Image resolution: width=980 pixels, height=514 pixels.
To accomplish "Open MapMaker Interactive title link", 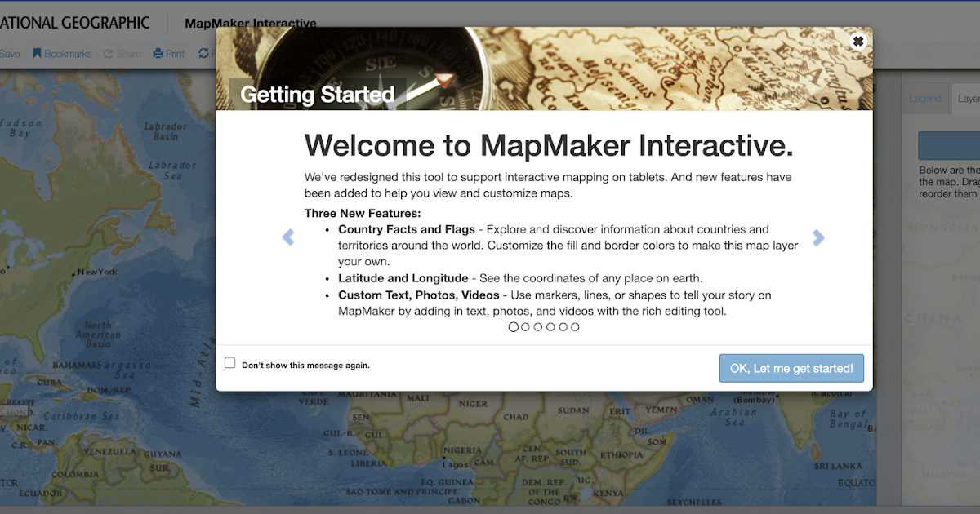I will coord(250,24).
